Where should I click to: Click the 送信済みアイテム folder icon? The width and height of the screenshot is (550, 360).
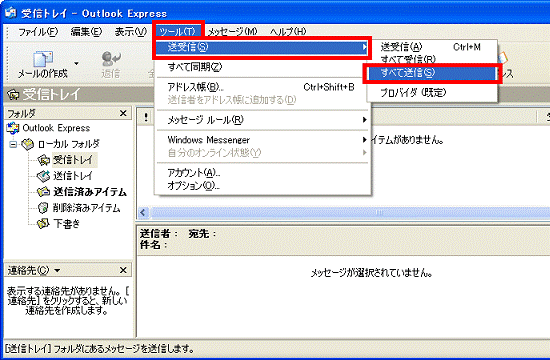[x=43, y=192]
